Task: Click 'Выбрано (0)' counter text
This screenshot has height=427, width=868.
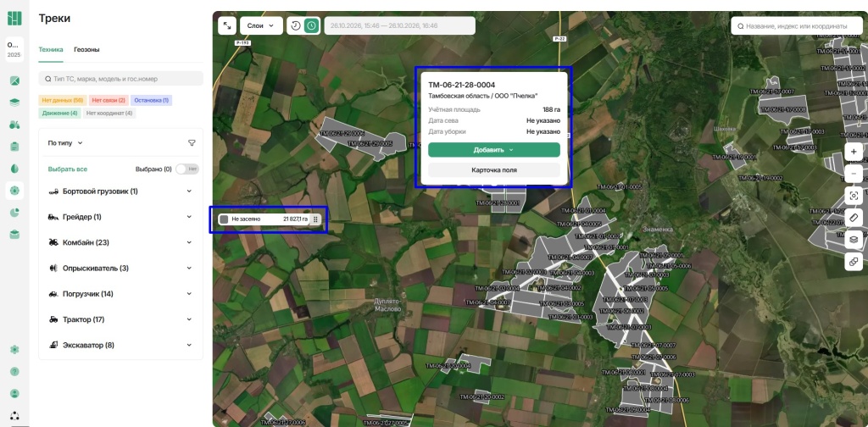Action: 153,169
